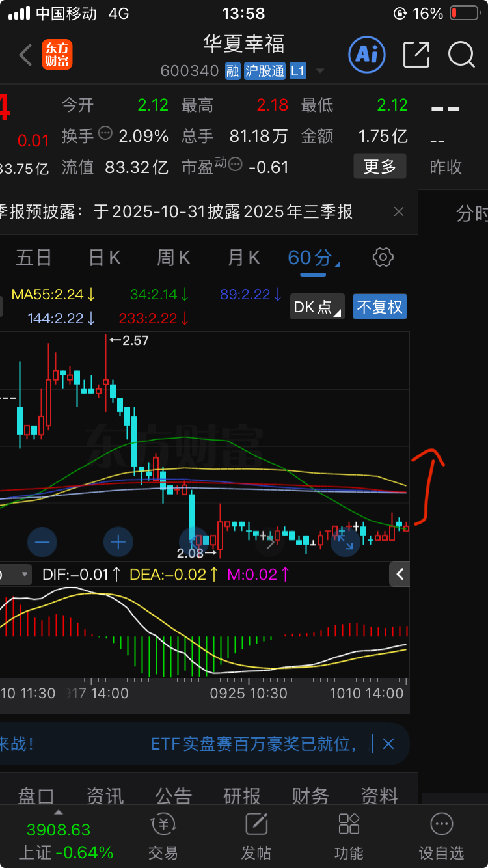
Task: Tap the L1 level tag
Action: click(x=298, y=71)
